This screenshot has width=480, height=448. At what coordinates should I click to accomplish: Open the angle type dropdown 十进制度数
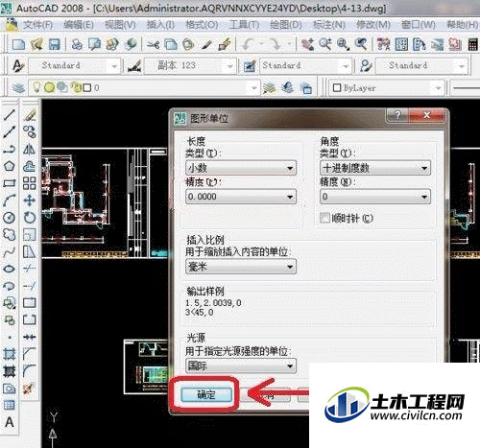coord(375,168)
